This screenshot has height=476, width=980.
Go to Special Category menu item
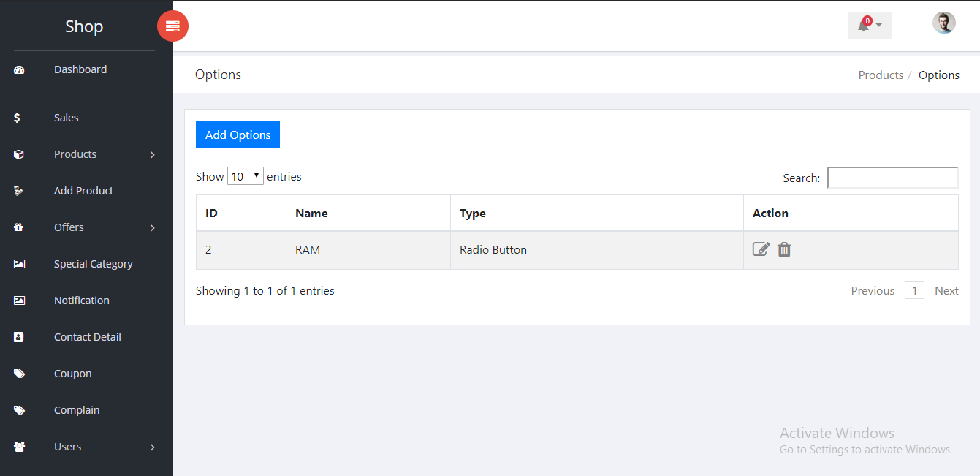click(x=93, y=264)
